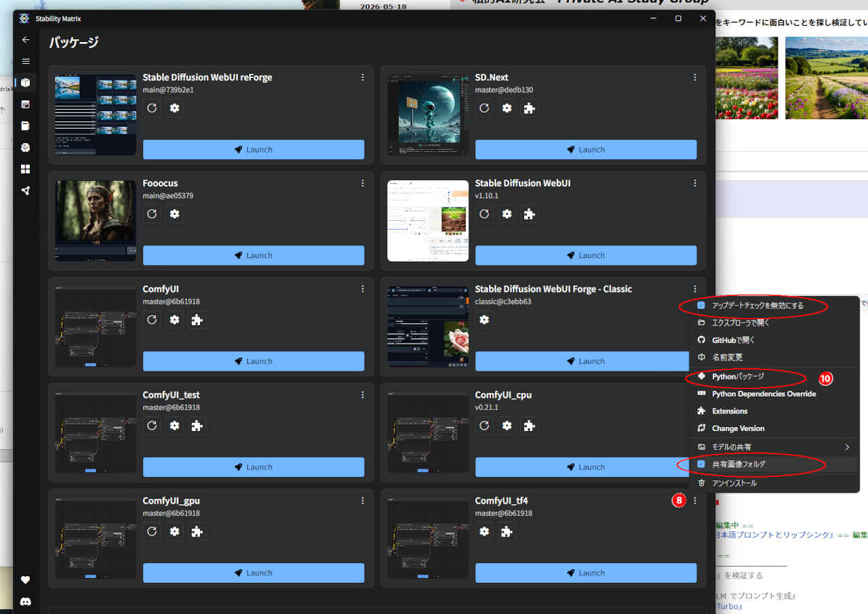Open settings gear on the reForge card

coord(175,108)
